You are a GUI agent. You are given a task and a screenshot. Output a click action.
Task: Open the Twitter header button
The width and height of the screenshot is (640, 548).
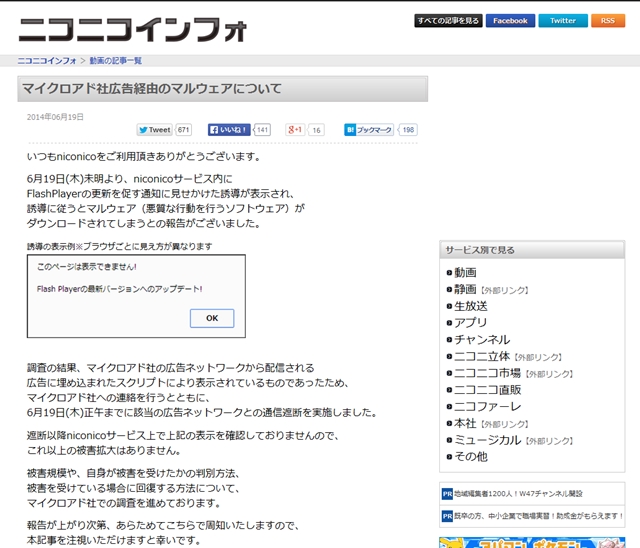coord(563,21)
